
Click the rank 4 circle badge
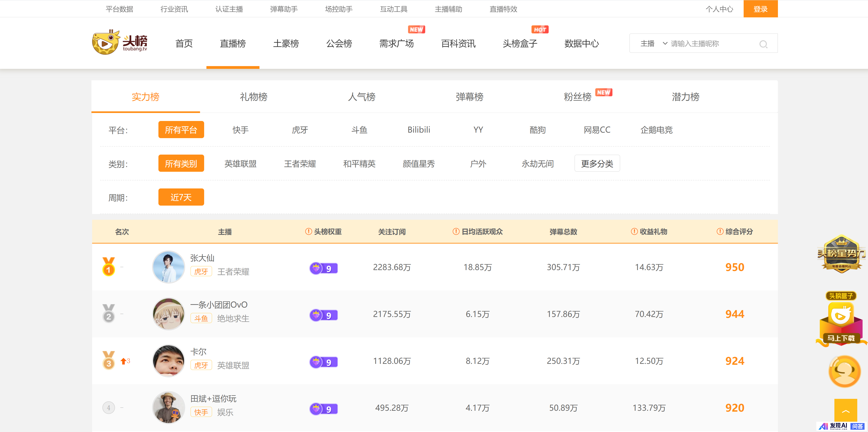109,407
